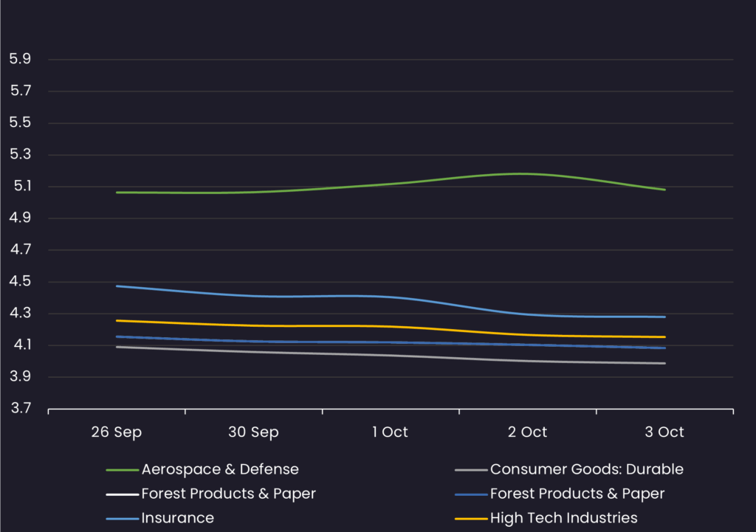Select the Forest Products & Paper label with dark blue swatch
Viewport: 756px width, 532px height.
point(577,494)
